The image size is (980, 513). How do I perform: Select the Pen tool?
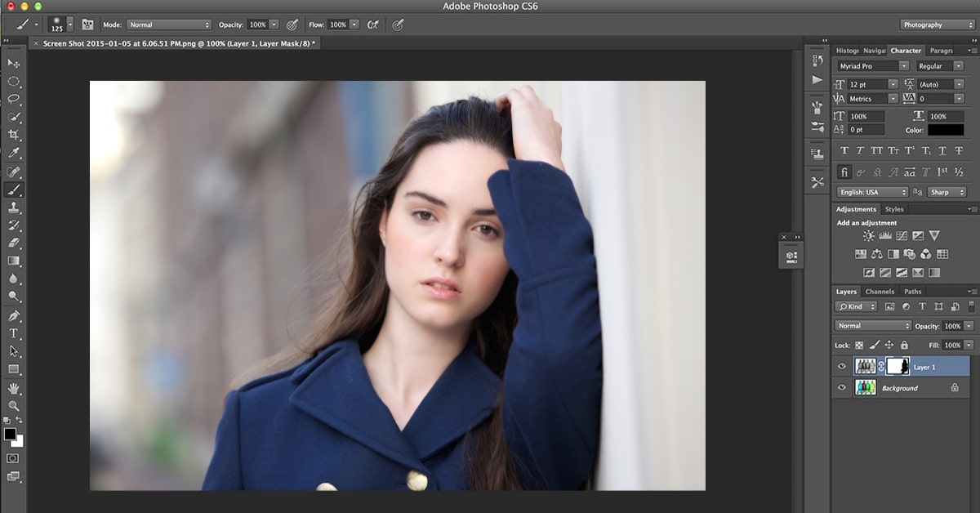(x=14, y=315)
